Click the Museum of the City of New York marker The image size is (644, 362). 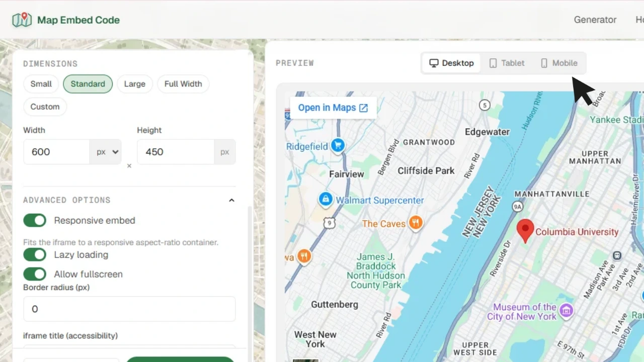(x=567, y=311)
